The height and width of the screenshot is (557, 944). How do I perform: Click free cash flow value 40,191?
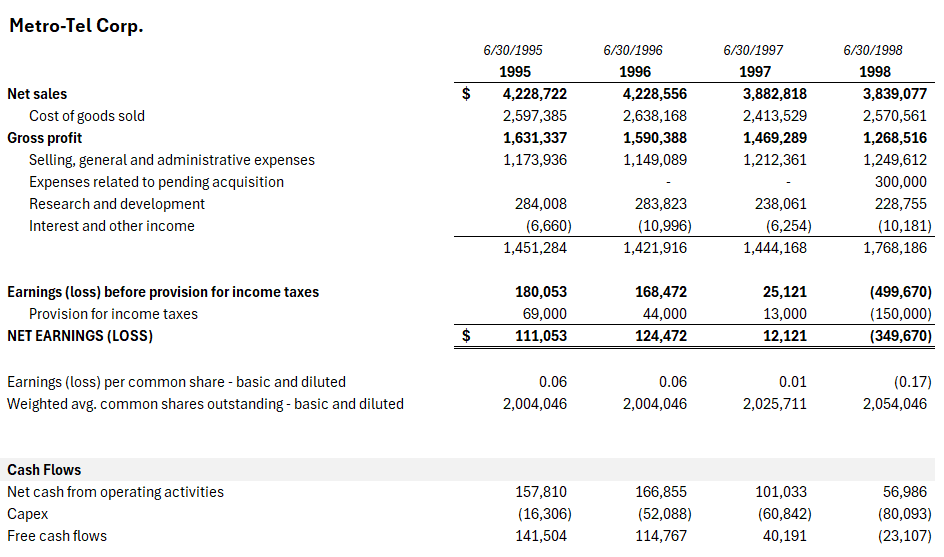coord(784,536)
